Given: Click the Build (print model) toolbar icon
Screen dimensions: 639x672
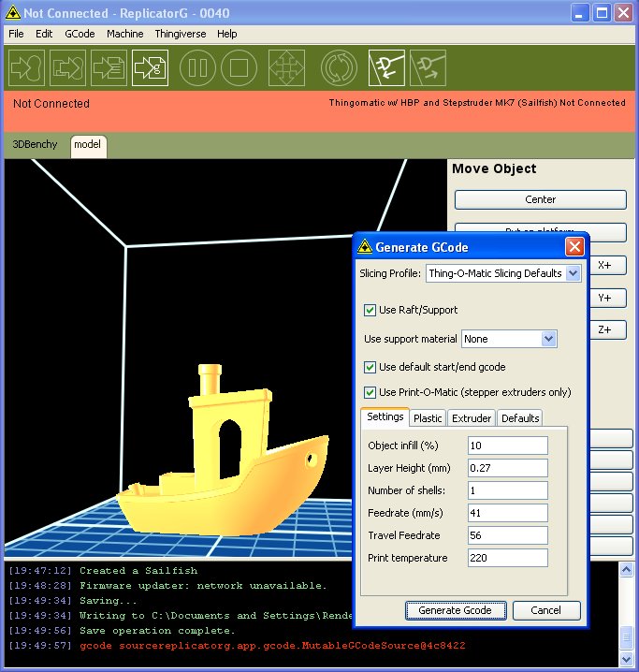Looking at the screenshot, I should [x=26, y=67].
